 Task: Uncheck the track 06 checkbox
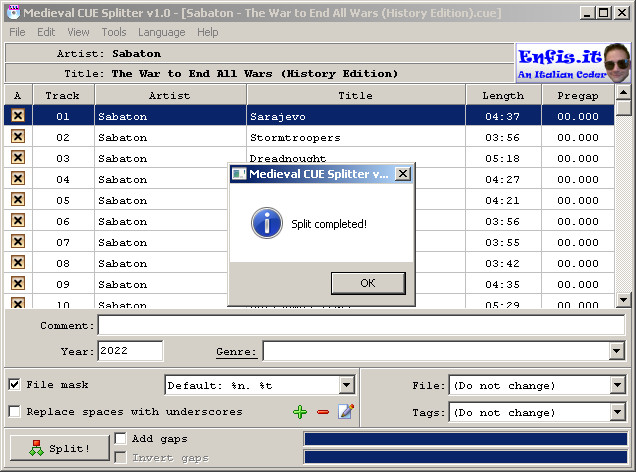tap(17, 221)
